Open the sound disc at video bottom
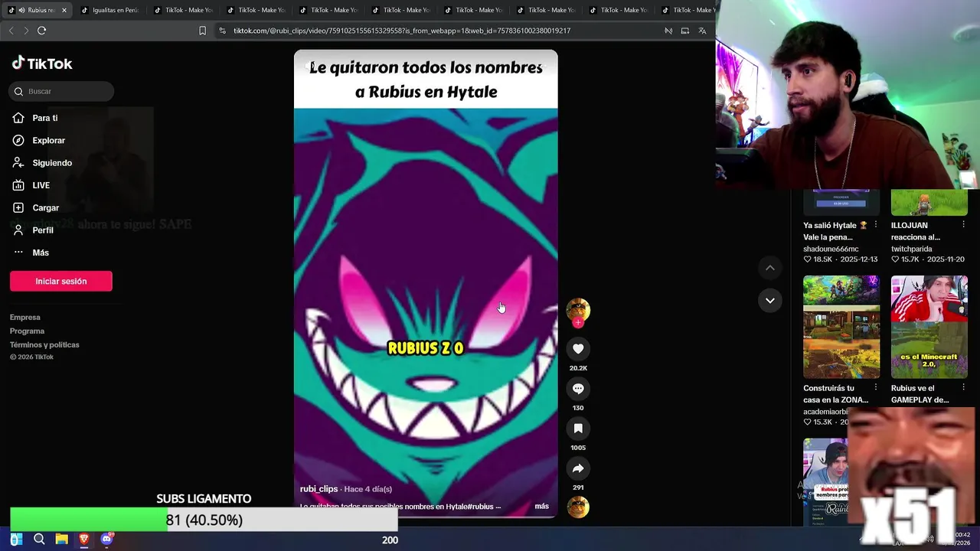The image size is (980, 551). pos(578,507)
